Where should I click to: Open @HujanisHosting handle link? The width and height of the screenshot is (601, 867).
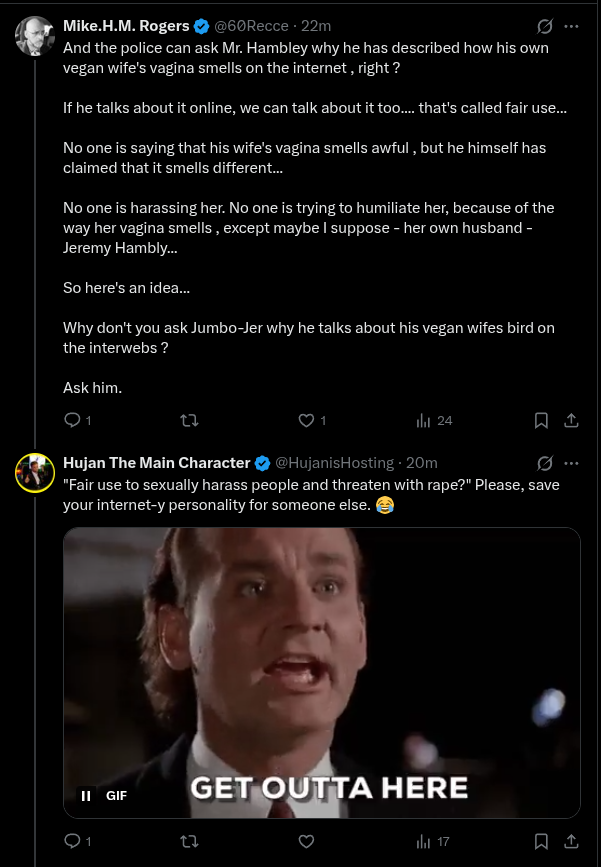click(x=335, y=463)
